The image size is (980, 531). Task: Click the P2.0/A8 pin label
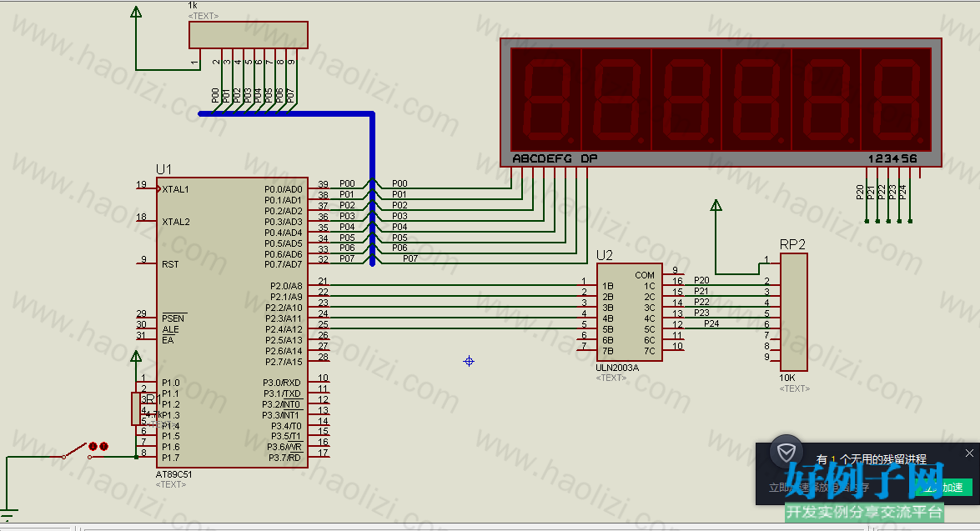[x=286, y=286]
